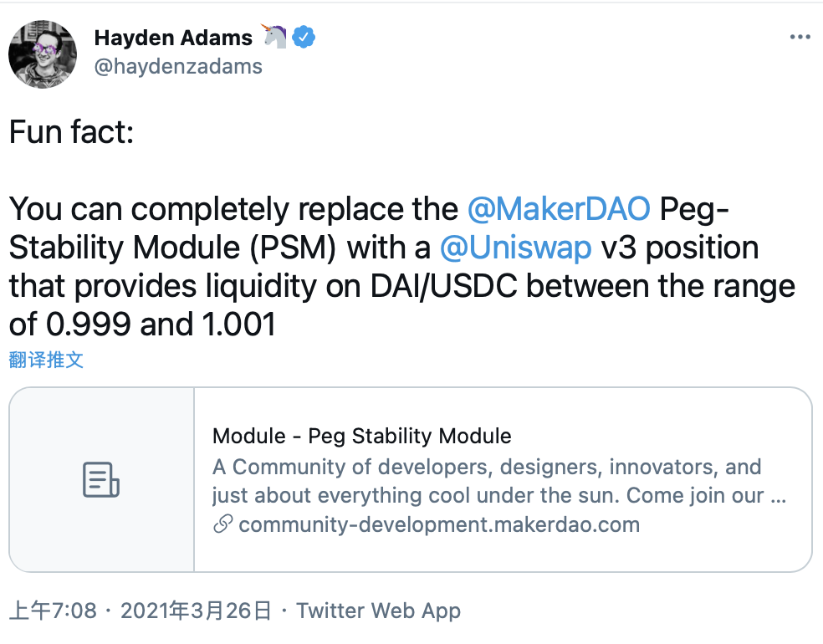Click the 上午7:08 timestamp
Image resolution: width=823 pixels, height=644 pixels.
[x=53, y=611]
